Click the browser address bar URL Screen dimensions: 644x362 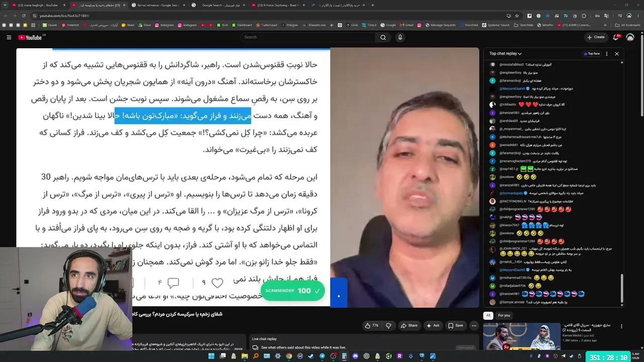[x=64, y=16]
